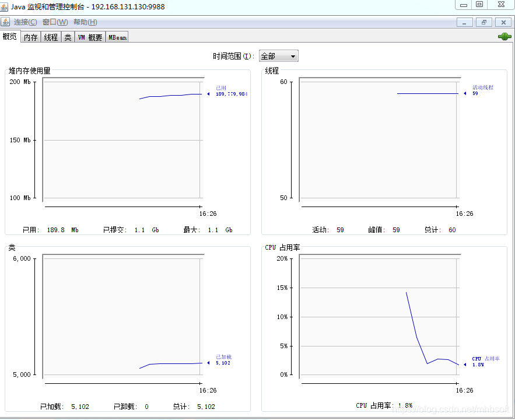Viewport: 515px width, 420px height.
Task: Click the green connection status plug icon
Action: click(505, 36)
